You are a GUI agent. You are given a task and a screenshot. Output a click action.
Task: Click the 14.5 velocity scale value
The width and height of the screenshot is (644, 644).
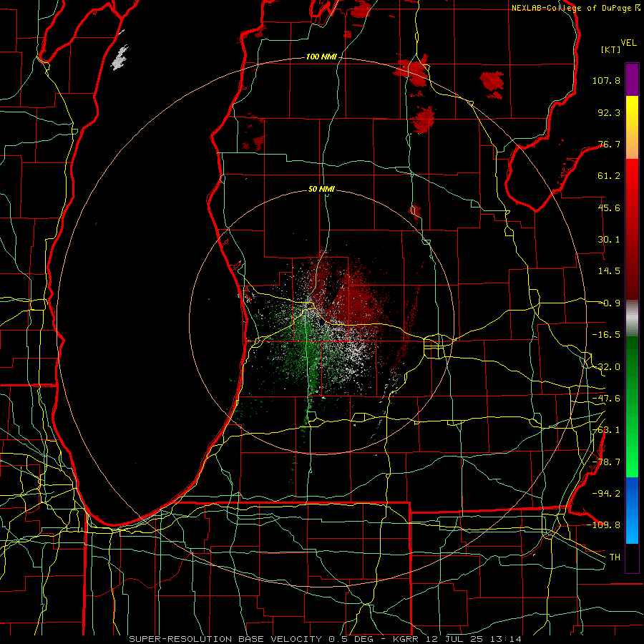(609, 271)
